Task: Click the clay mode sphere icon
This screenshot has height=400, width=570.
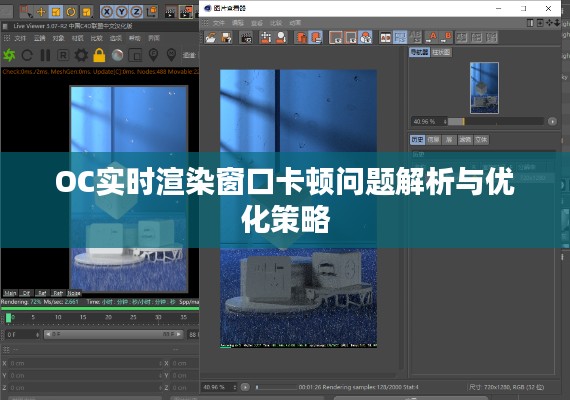Action: [117, 55]
